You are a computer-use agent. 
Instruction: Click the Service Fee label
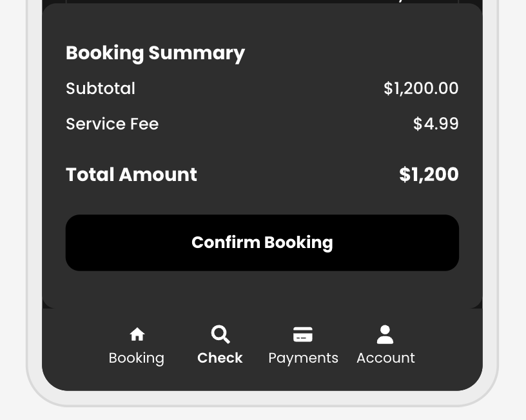point(112,124)
